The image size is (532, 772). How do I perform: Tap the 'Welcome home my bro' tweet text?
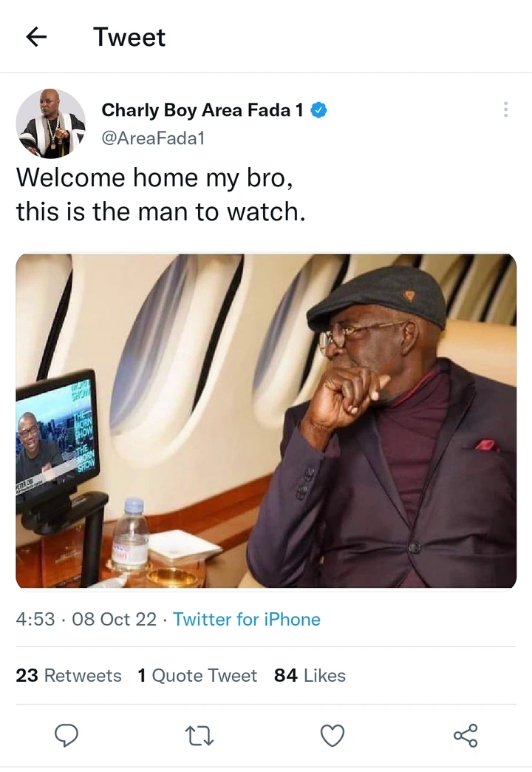click(x=149, y=178)
